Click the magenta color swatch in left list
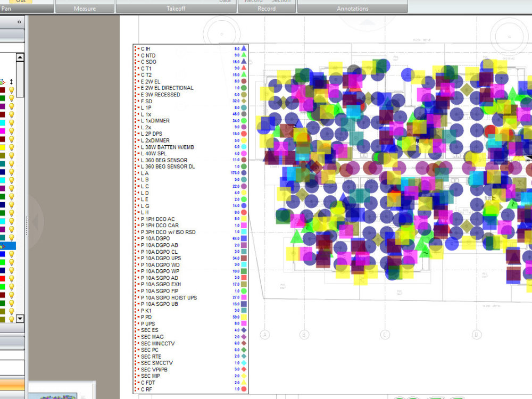The width and height of the screenshot is (532, 399). point(2,131)
